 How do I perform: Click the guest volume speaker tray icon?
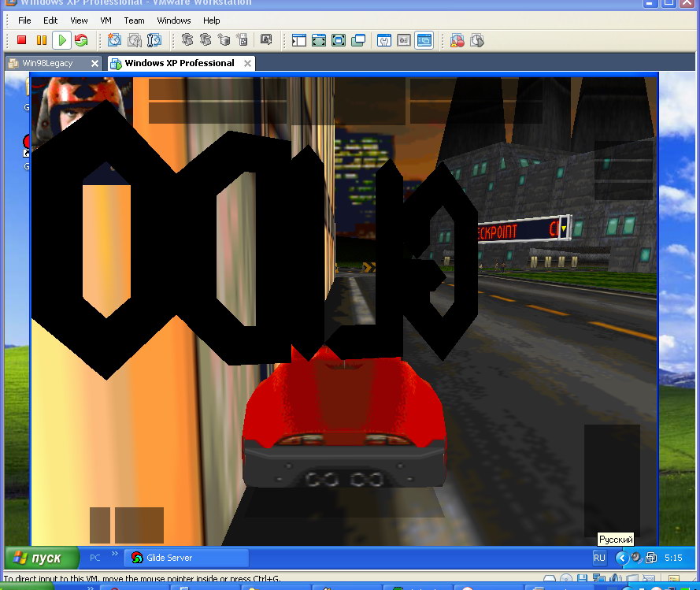pos(636,558)
